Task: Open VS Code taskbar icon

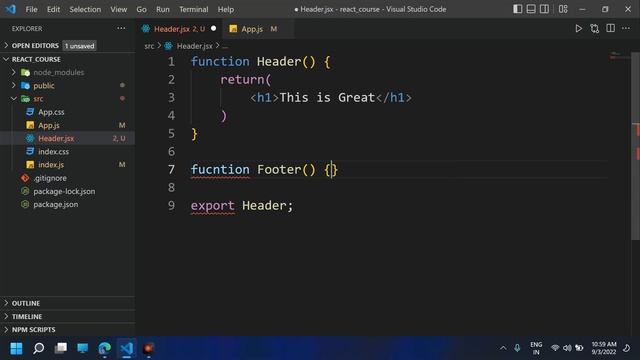Action: click(x=127, y=348)
